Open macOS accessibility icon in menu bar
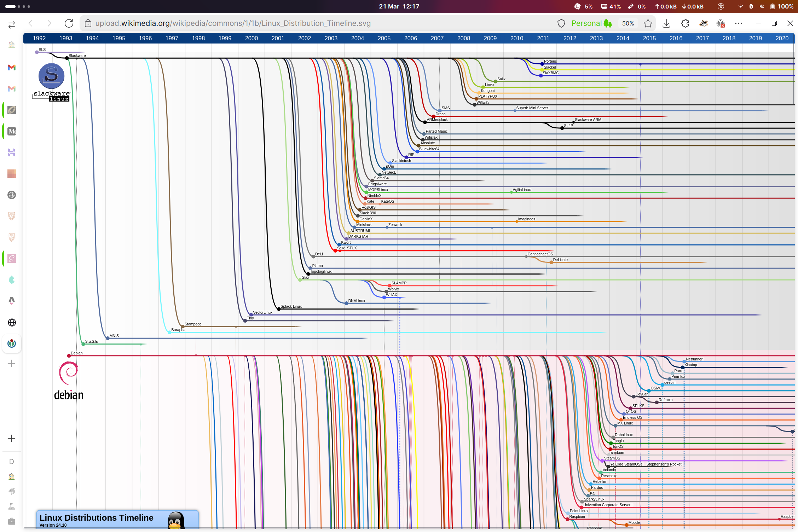 pos(721,6)
